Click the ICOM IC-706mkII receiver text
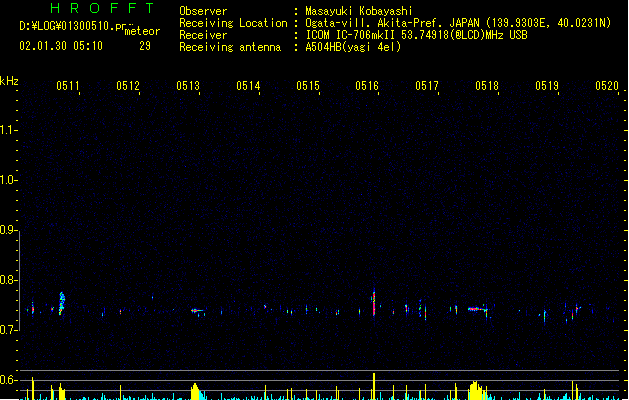 pyautogui.click(x=416, y=35)
